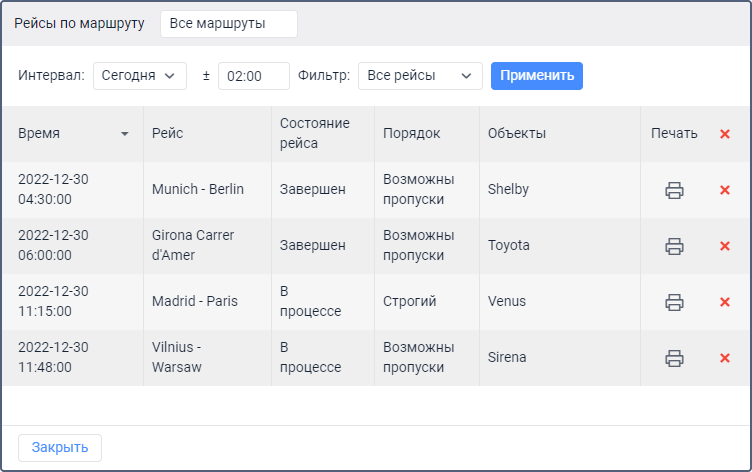The height and width of the screenshot is (472, 752).
Task: Click the Все маршруты route field
Action: (228, 24)
